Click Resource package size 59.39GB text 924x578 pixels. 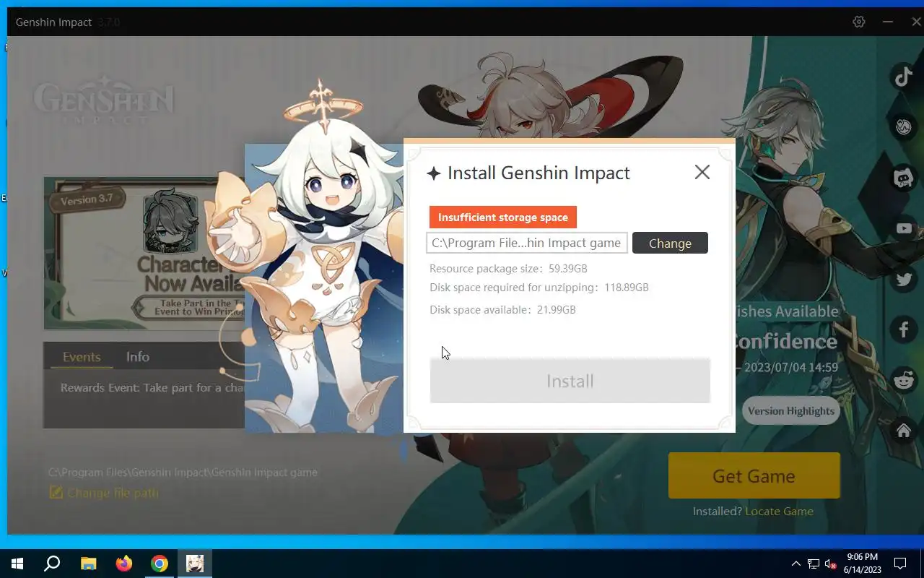point(508,269)
